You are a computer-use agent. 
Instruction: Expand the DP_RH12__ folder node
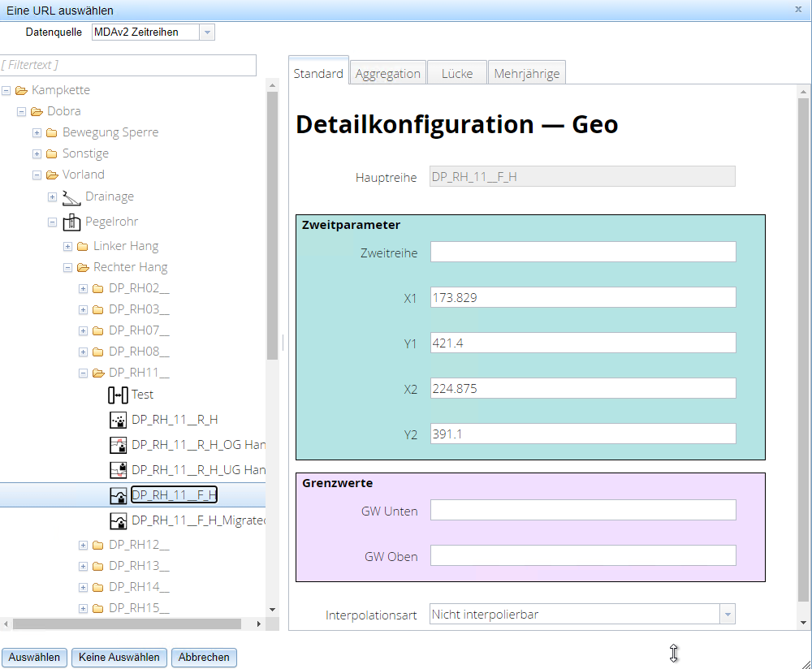[x=84, y=545]
